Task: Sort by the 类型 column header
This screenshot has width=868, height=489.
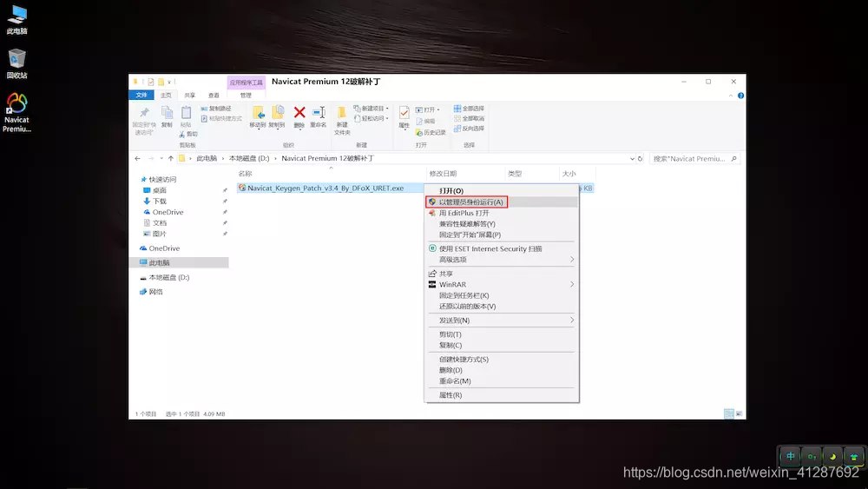Action: coord(515,174)
